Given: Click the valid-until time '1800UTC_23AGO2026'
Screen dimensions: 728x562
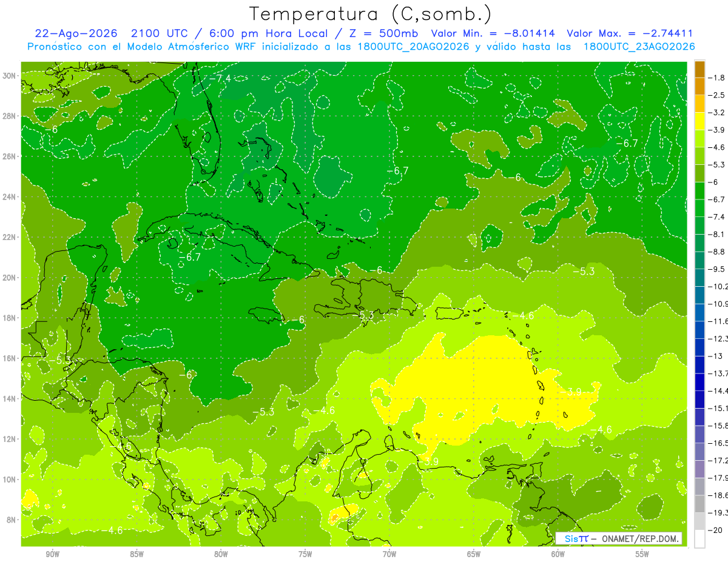Looking at the screenshot, I should pos(639,47).
